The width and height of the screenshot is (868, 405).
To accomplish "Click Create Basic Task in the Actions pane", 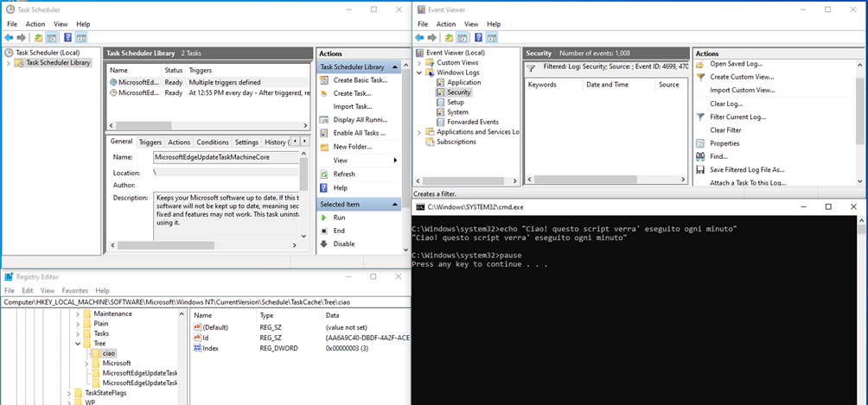I will 360,80.
